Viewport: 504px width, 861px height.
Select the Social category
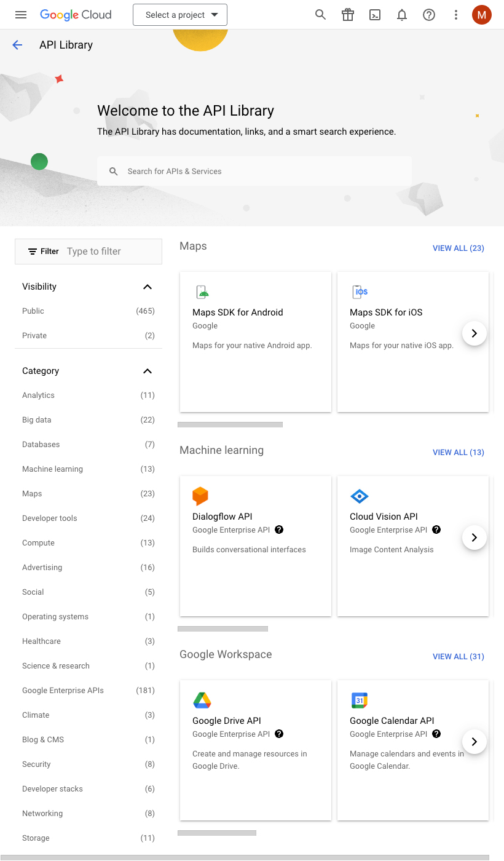(x=89, y=592)
